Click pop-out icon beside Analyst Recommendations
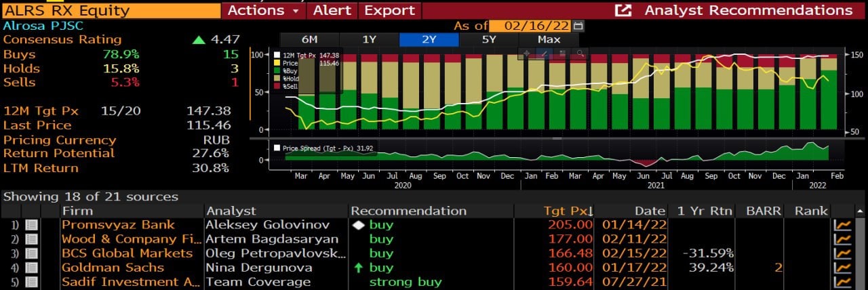Image resolution: width=868 pixels, height=290 pixels. pos(623,10)
